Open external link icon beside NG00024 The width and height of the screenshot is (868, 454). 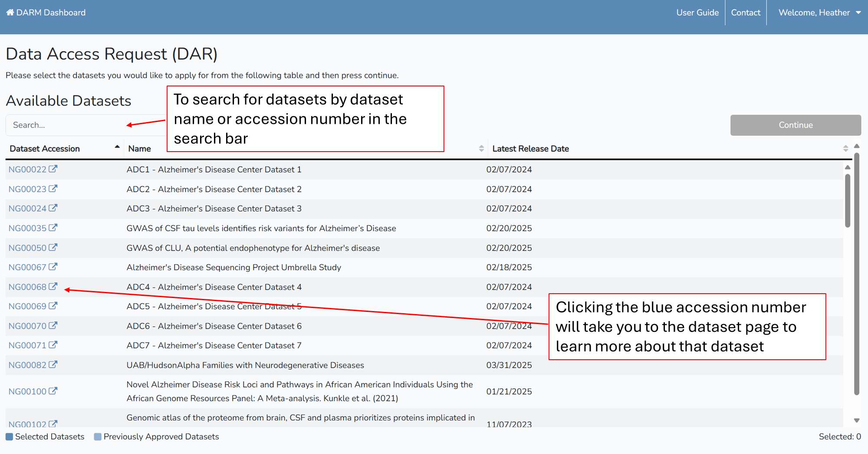[53, 208]
